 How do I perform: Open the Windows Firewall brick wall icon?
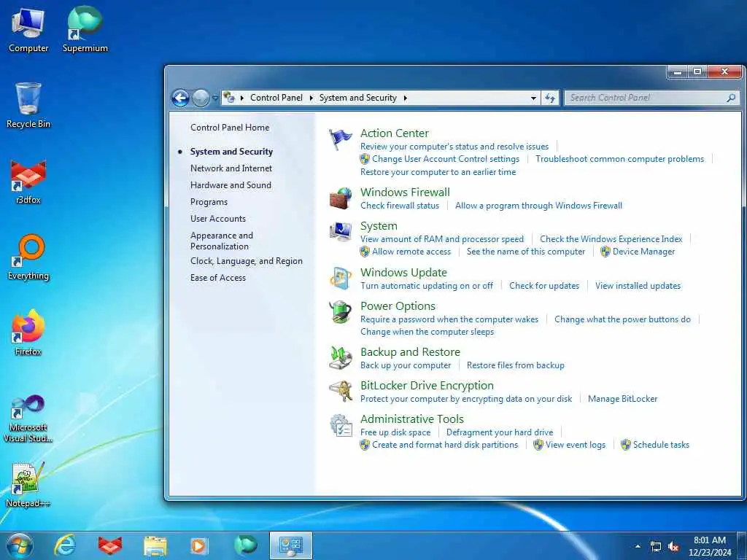pos(340,198)
